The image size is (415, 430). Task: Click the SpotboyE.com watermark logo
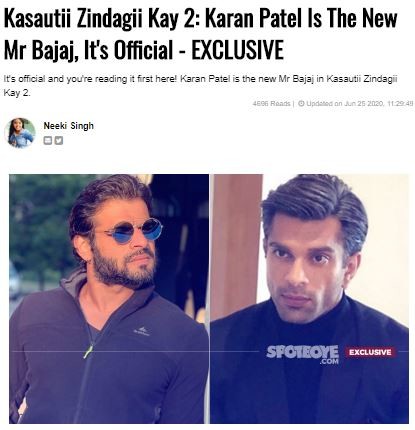(302, 354)
